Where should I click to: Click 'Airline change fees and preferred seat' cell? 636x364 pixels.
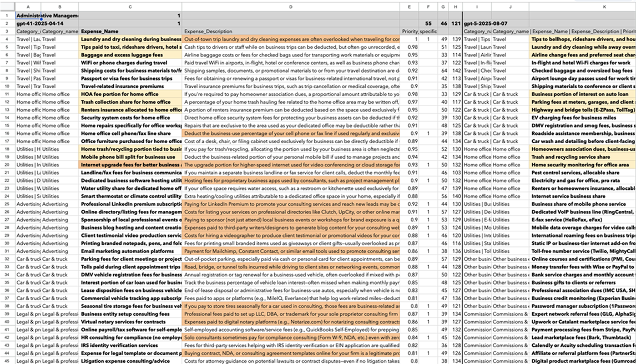coord(583,55)
